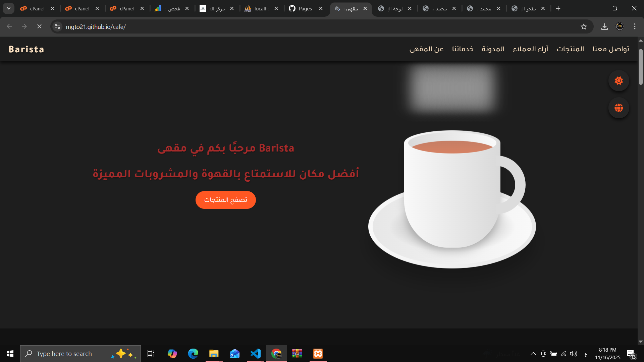
Task: Switch to the GitHub Pages tab
Action: pos(305,9)
